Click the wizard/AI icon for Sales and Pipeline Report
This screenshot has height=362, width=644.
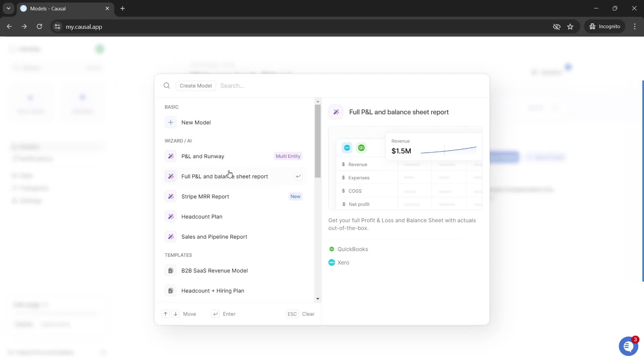coord(171,236)
